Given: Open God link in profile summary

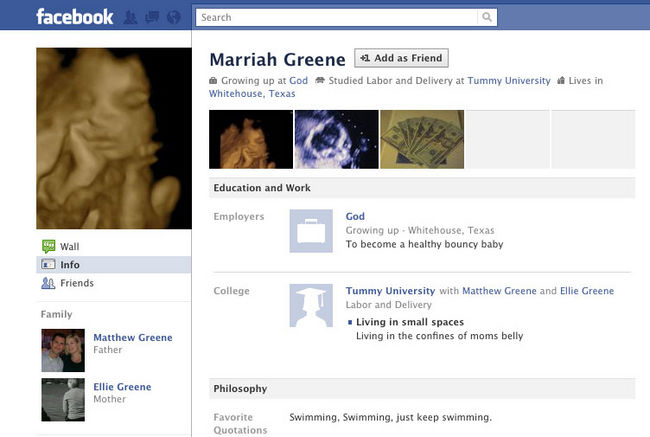Looking at the screenshot, I should tap(298, 80).
